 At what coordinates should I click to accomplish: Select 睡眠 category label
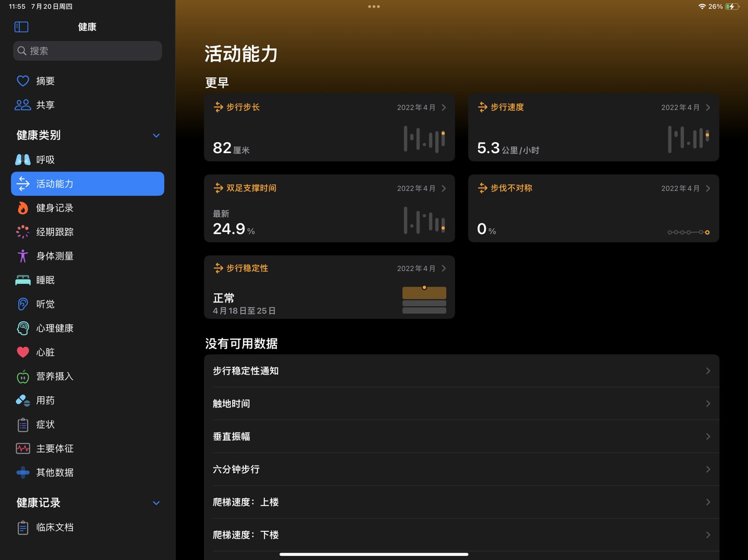tap(45, 280)
